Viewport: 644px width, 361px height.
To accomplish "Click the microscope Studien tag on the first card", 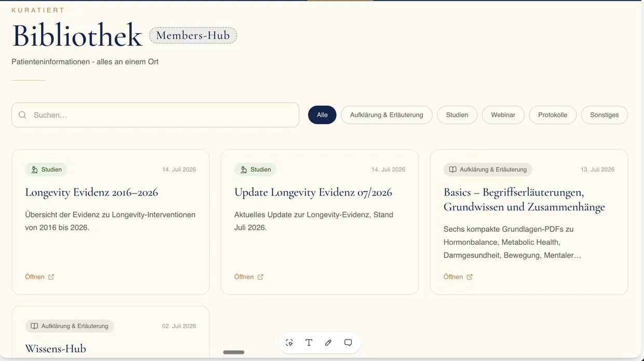I will click(x=46, y=170).
